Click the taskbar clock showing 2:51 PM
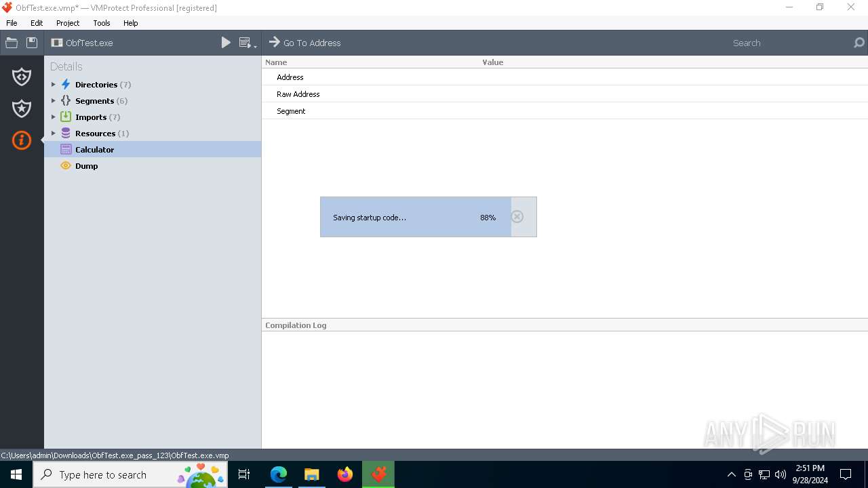 pos(810,474)
